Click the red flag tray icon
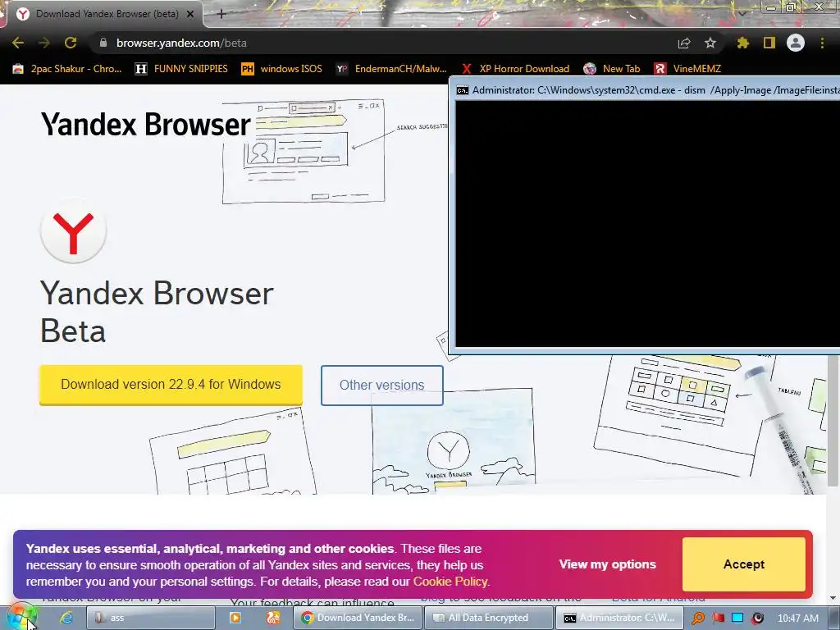This screenshot has height=630, width=840. [718, 619]
